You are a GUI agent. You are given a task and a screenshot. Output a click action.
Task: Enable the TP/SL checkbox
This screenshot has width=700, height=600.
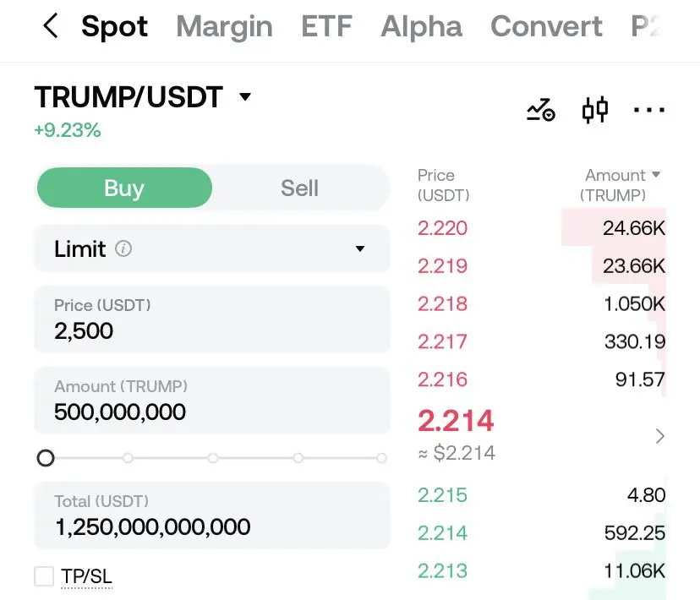point(44,575)
